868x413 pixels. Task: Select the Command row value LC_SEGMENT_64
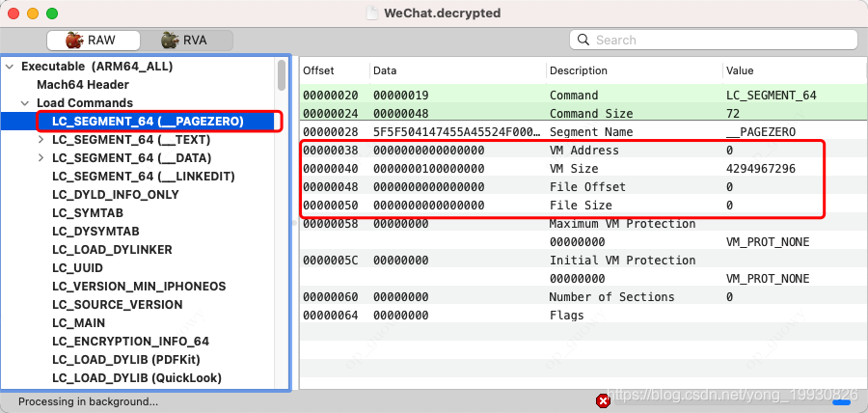point(772,95)
